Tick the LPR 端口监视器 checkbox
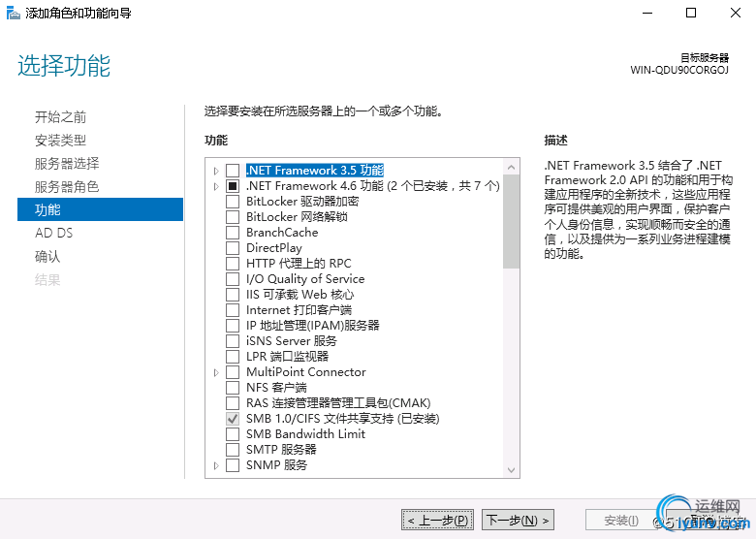The width and height of the screenshot is (756, 539). 233,357
